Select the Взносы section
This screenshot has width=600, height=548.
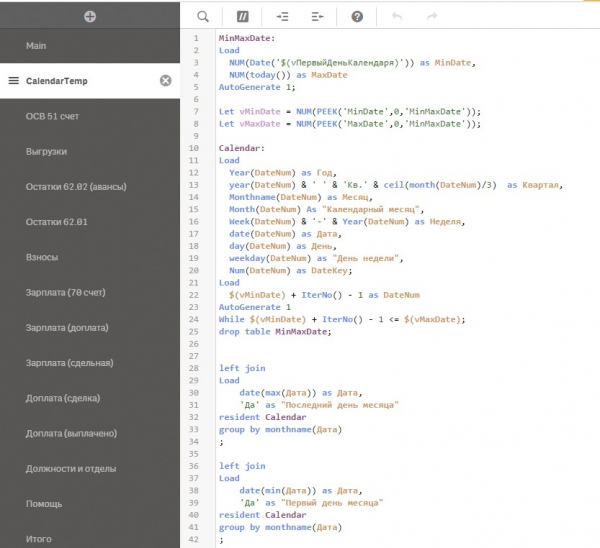[42, 257]
